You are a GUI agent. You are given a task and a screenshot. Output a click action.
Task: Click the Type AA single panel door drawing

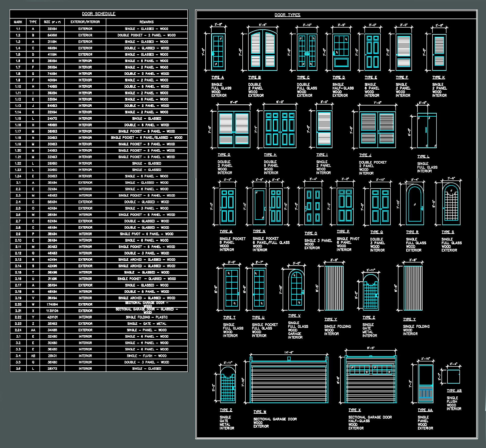pos(425,383)
